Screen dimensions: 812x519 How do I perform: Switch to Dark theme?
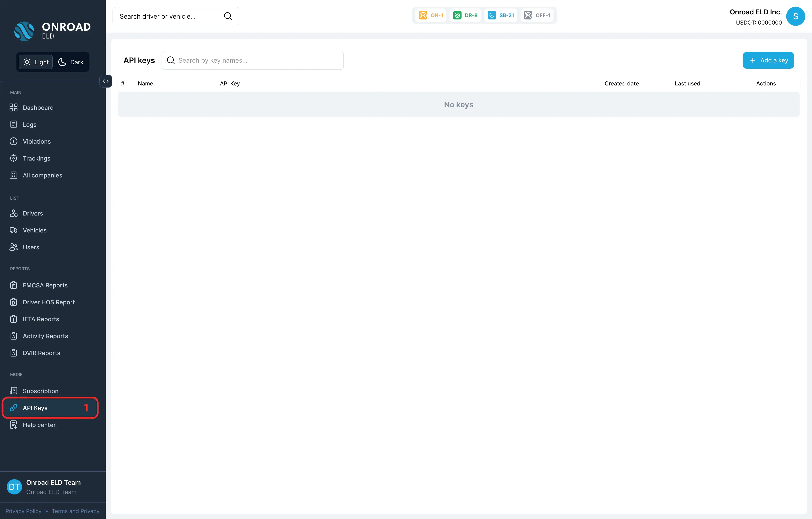[71, 62]
